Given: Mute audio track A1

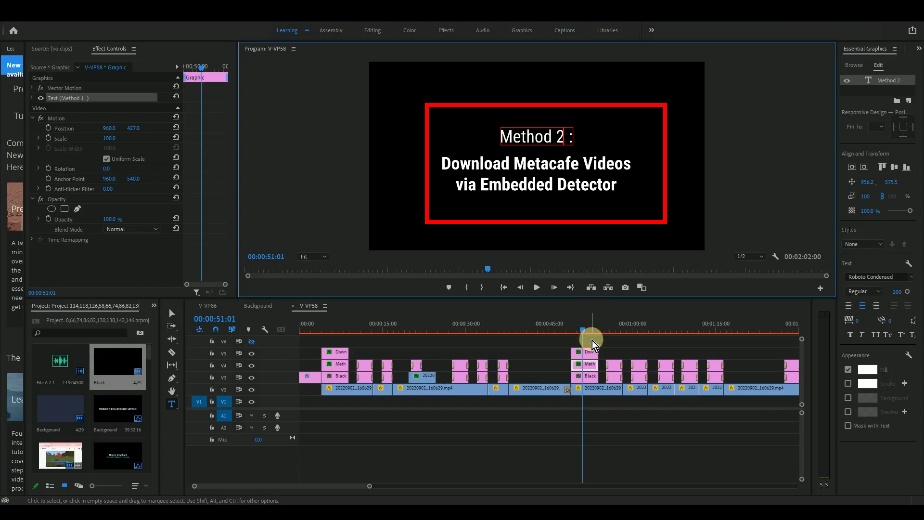Looking at the screenshot, I should pyautogui.click(x=252, y=416).
